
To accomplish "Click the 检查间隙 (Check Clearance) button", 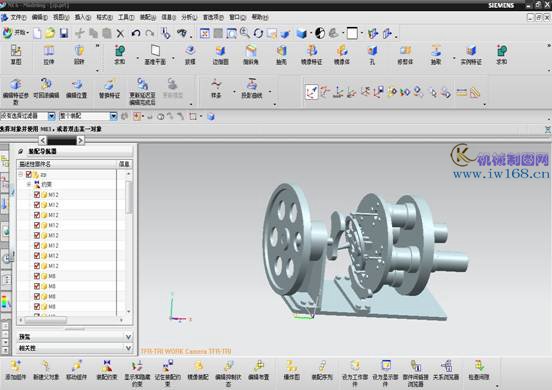I will [x=478, y=370].
